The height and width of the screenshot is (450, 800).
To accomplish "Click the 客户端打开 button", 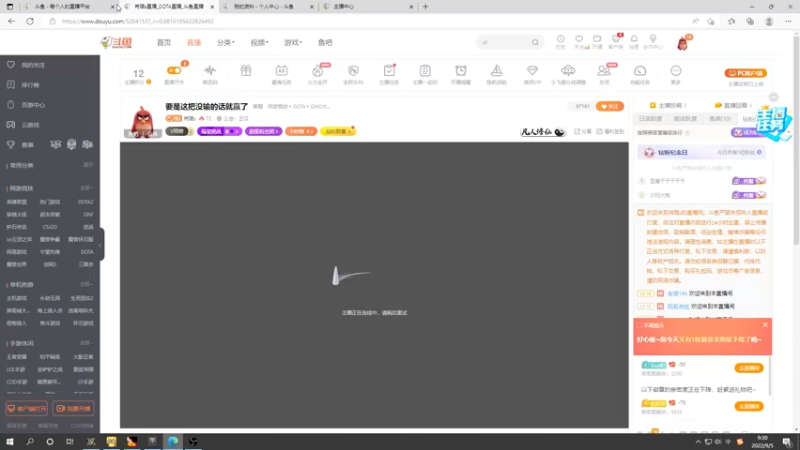I will [27, 409].
